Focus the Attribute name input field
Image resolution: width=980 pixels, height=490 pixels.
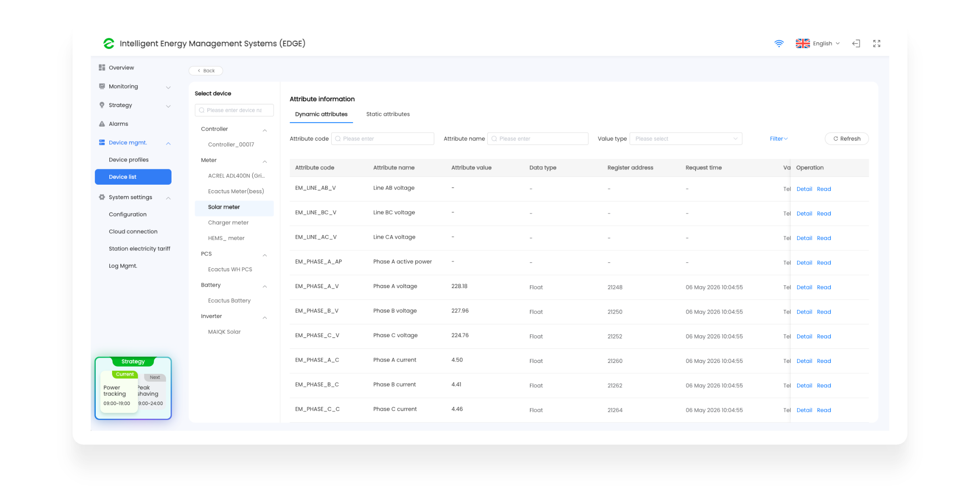tap(538, 139)
